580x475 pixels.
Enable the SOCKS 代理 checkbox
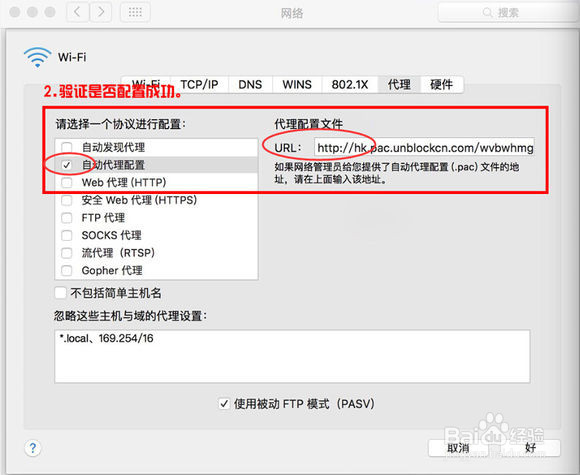pos(67,235)
